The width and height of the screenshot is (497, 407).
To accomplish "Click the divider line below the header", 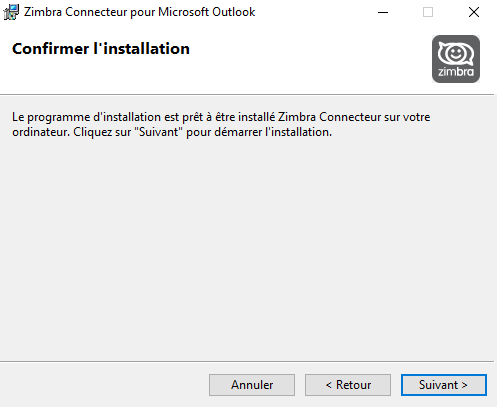I will [247, 95].
